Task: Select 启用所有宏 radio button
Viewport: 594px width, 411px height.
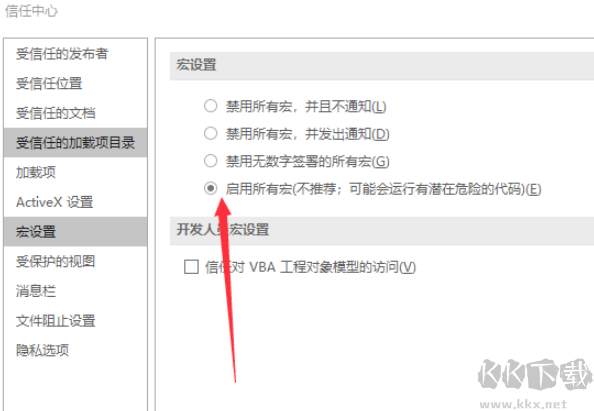Action: pos(211,188)
